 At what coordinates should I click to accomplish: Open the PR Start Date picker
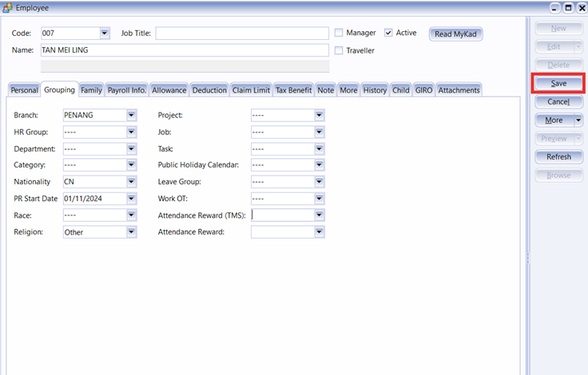(132, 199)
